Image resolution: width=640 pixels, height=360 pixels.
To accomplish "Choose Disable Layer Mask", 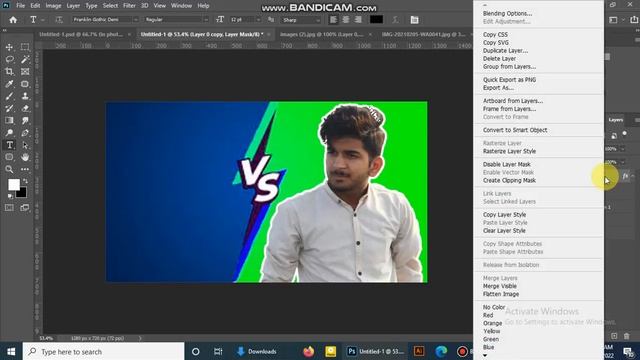I will coord(507,164).
